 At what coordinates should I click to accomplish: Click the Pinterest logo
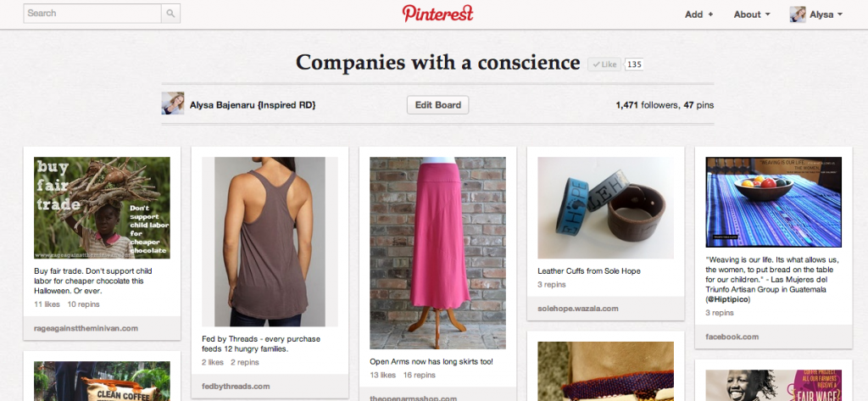pyautogui.click(x=438, y=13)
